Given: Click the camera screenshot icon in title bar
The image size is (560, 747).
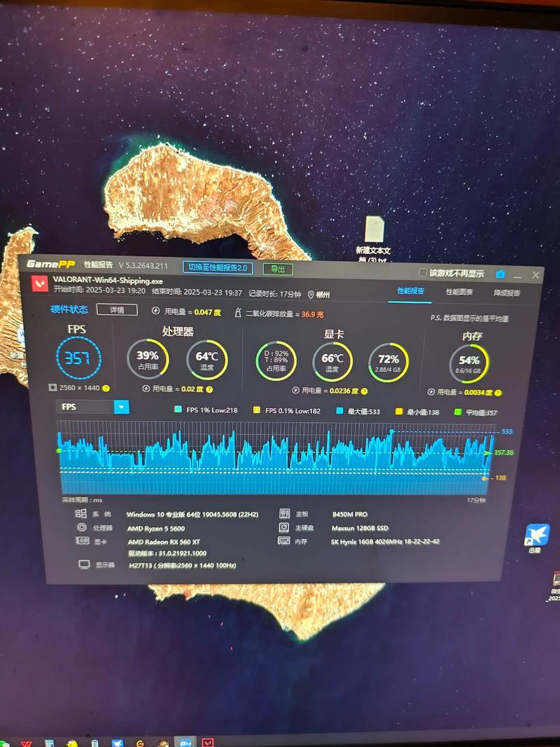Looking at the screenshot, I should pyautogui.click(x=500, y=274).
